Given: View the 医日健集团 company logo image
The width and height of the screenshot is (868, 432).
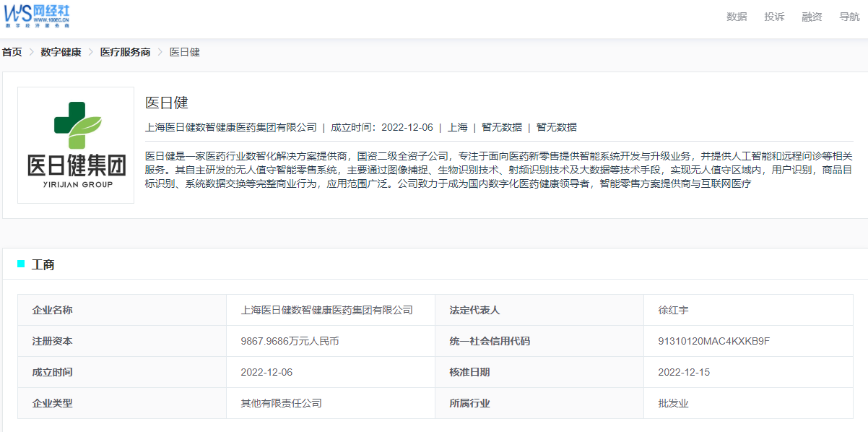Looking at the screenshot, I should point(76,145).
